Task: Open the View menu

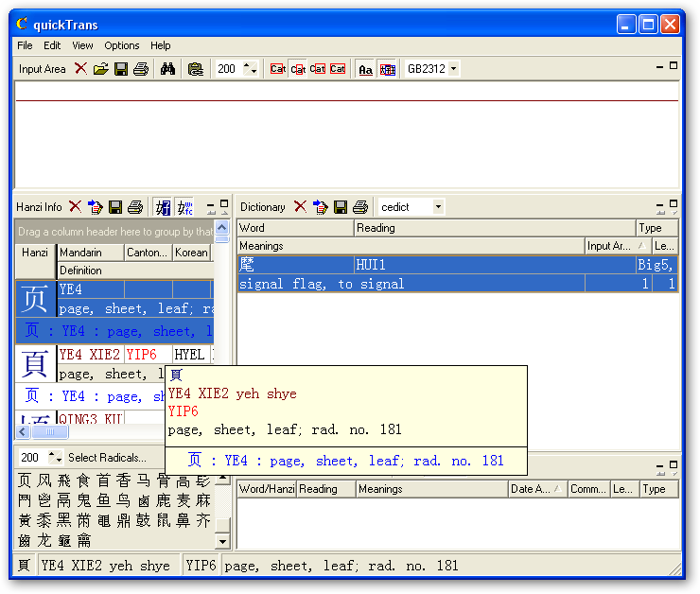Action: click(x=82, y=45)
